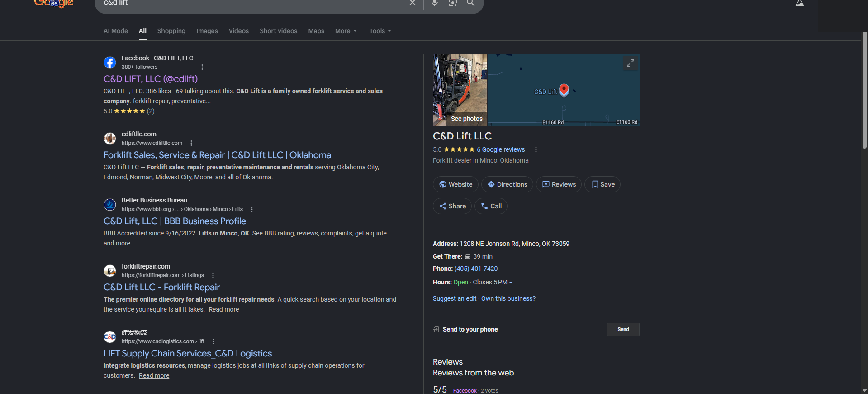The width and height of the screenshot is (868, 394).
Task: Open the three-dot menu for the Facebook result
Action: coord(202,67)
